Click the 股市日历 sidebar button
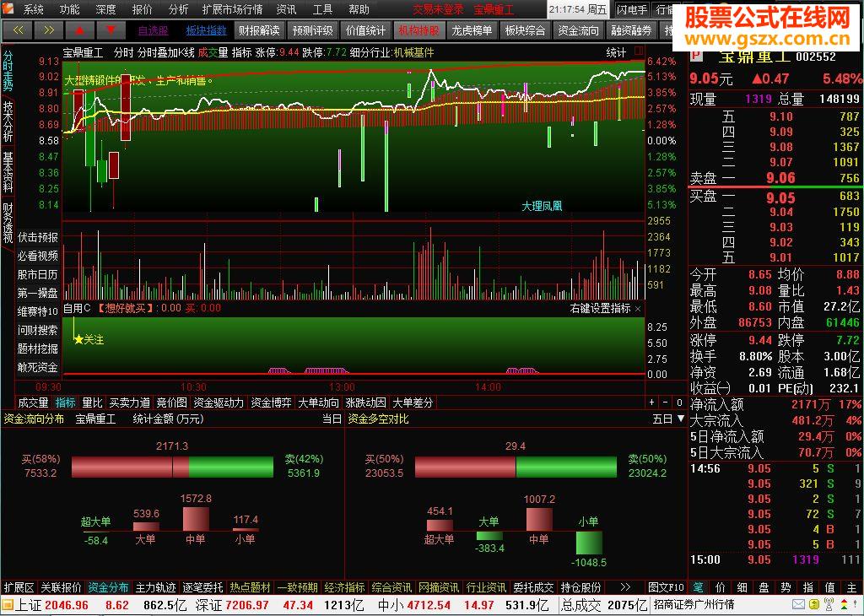 coord(37,274)
